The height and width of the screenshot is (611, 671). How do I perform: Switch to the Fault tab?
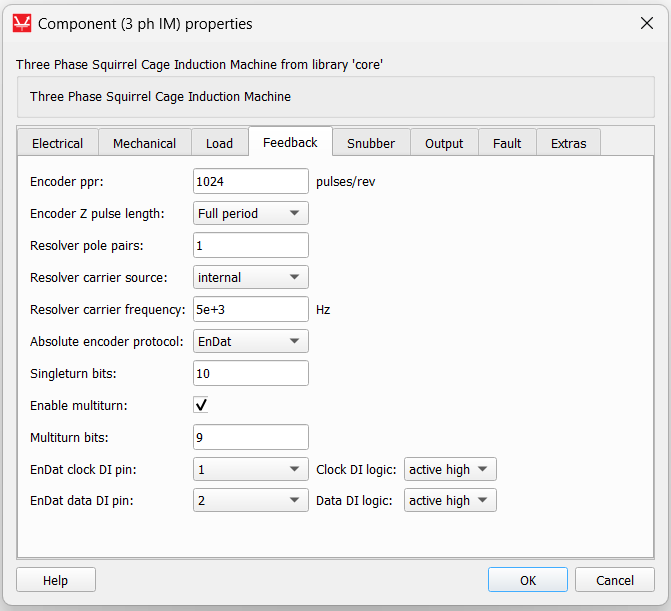click(x=507, y=143)
